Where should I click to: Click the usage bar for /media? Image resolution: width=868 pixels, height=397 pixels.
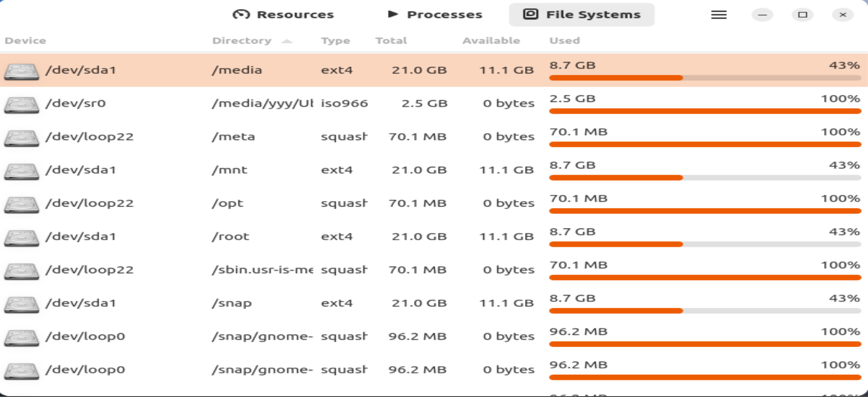(x=705, y=78)
